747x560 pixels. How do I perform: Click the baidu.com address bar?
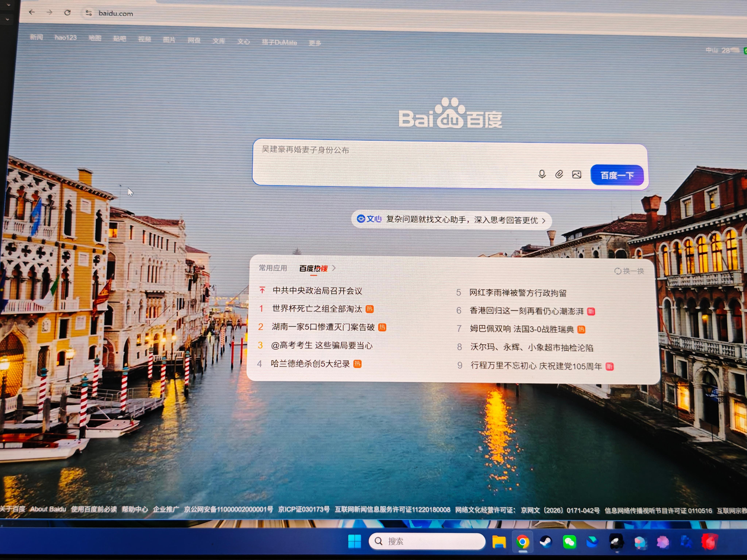coord(116,13)
